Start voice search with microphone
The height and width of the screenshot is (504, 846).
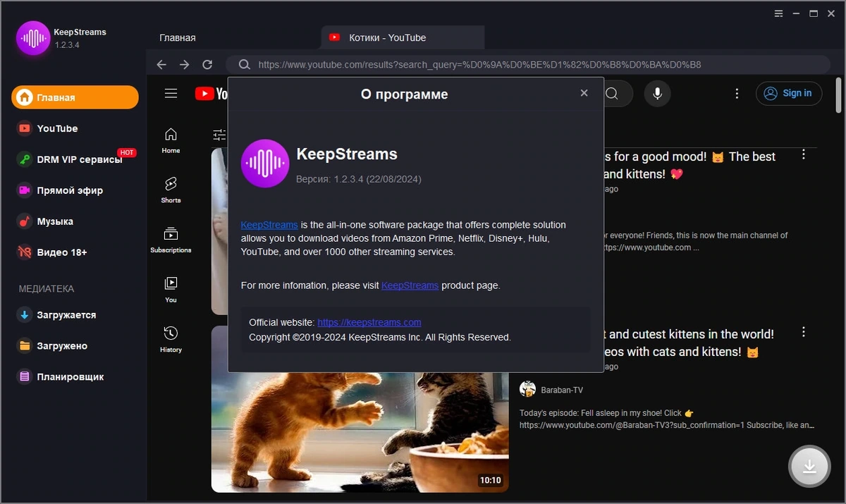[657, 93]
